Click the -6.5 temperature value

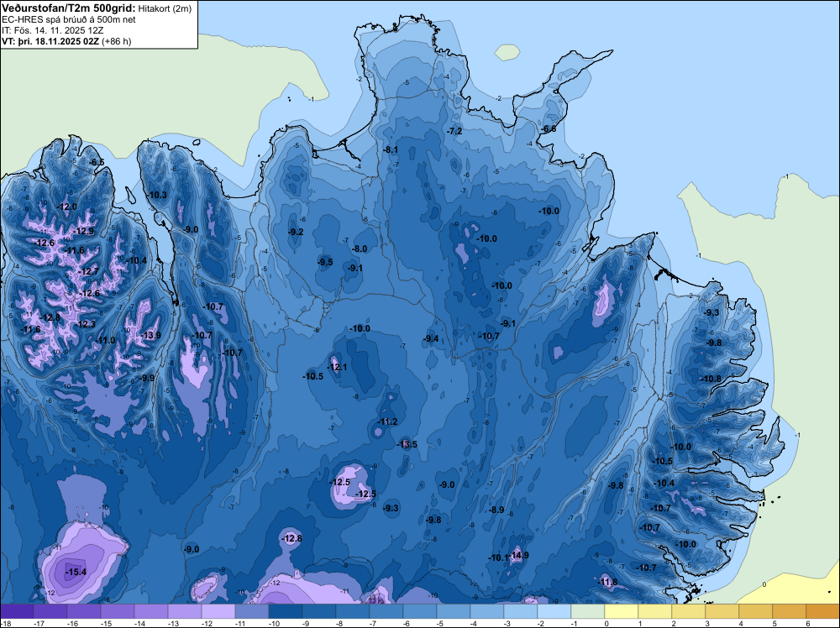[x=97, y=162]
